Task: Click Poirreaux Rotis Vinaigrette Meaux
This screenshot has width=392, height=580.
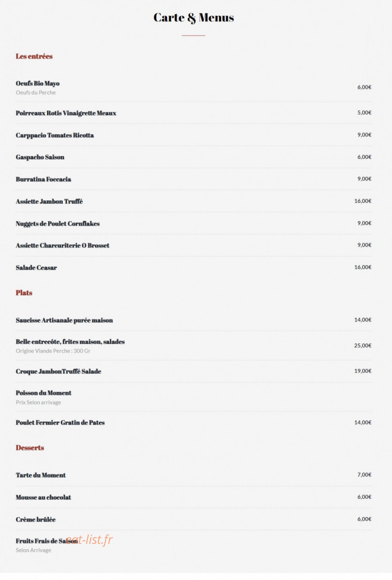Action: click(x=66, y=113)
